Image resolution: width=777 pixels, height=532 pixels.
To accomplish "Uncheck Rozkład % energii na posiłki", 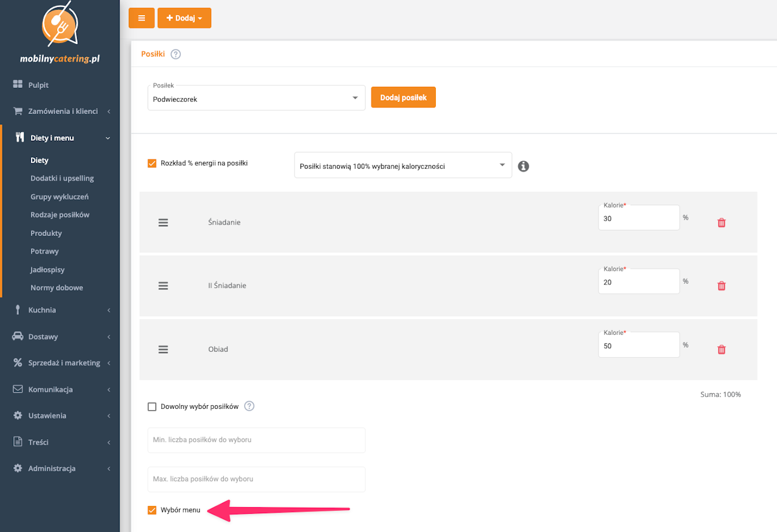I will pyautogui.click(x=152, y=163).
